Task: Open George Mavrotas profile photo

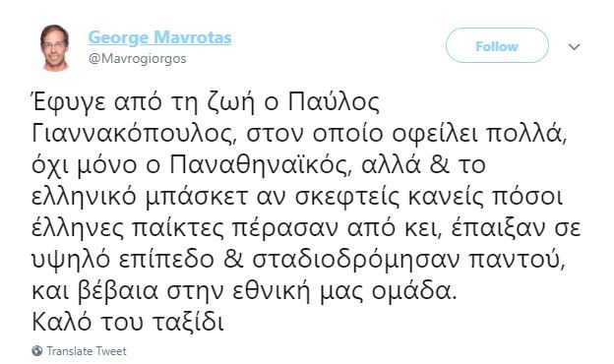Action: click(54, 47)
